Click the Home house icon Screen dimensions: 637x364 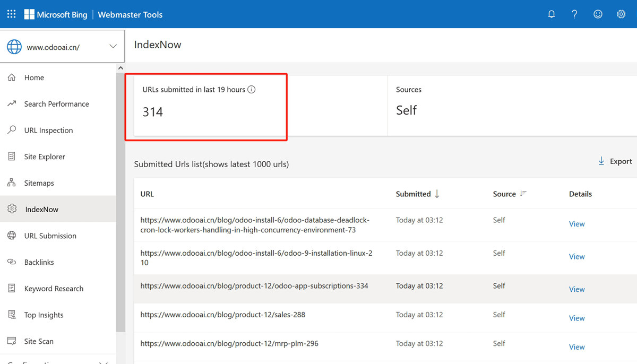pos(12,77)
